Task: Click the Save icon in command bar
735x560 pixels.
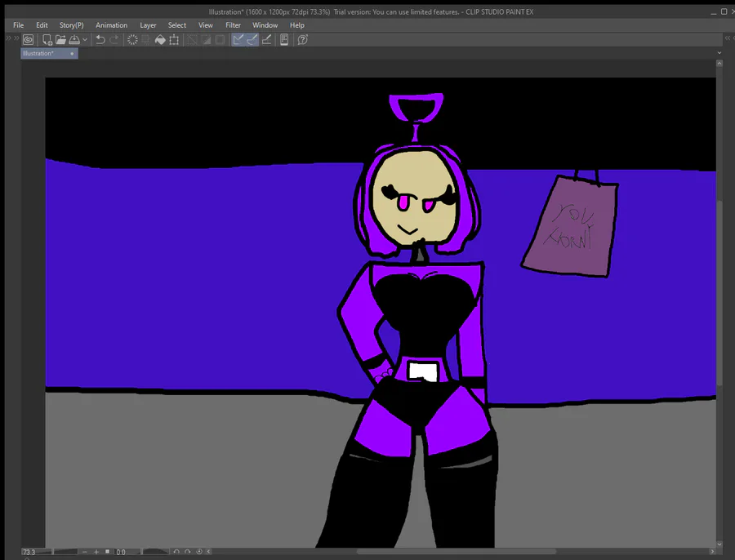Action: (x=74, y=40)
